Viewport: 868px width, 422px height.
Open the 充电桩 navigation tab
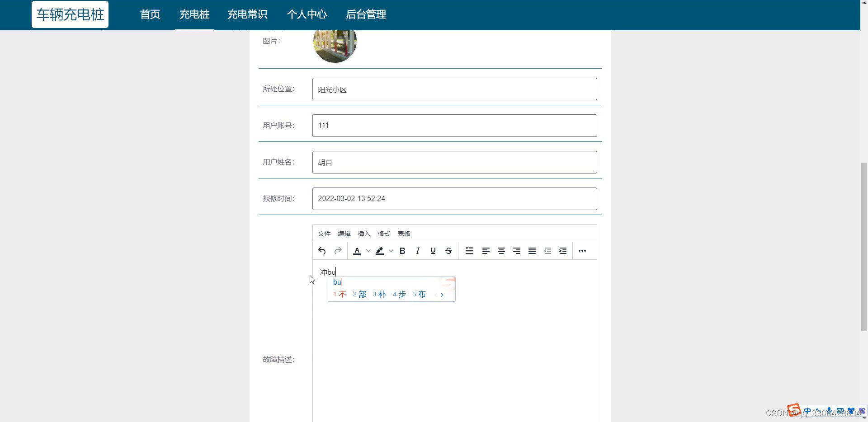pyautogui.click(x=194, y=14)
